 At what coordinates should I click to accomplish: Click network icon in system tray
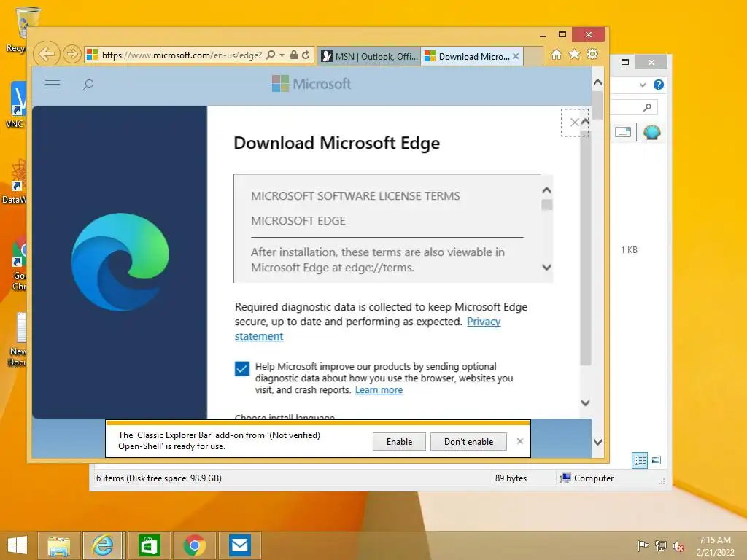tap(661, 545)
